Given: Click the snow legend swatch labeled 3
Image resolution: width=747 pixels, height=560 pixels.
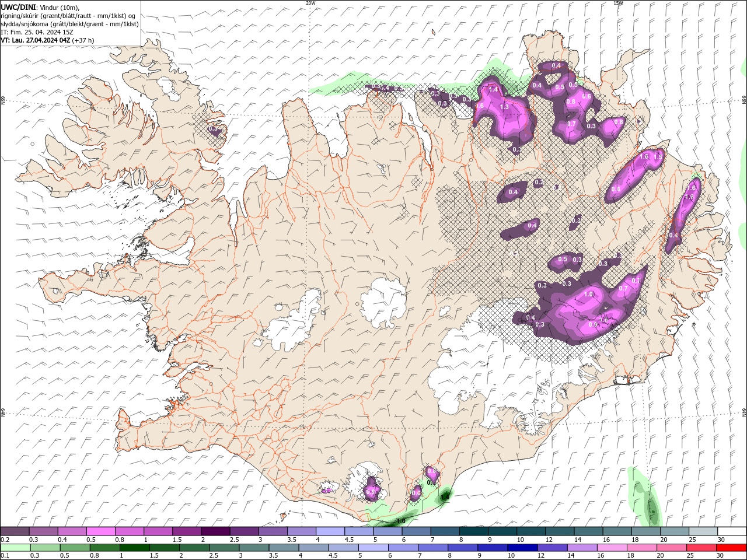Looking at the screenshot, I should pos(272,531).
